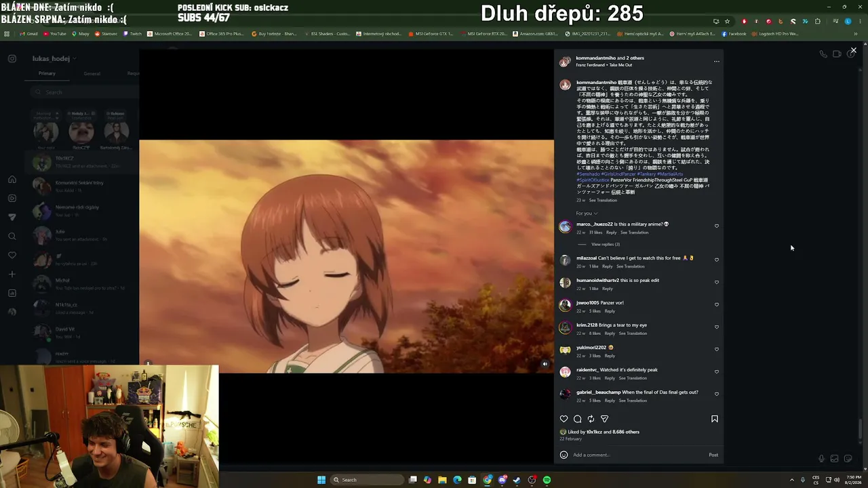Open Notifications heart in the sidebar
The width and height of the screenshot is (868, 488).
[x=12, y=256]
